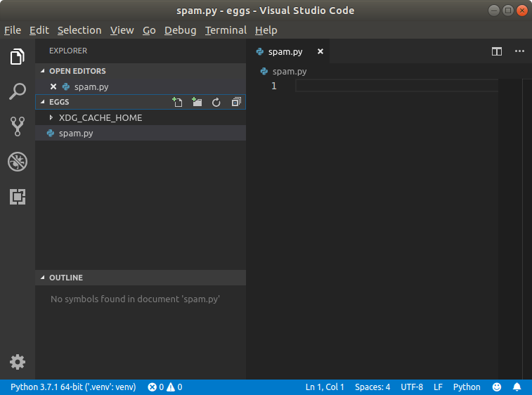Close the spam.py editor tab
This screenshot has width=532, height=395.
[x=320, y=51]
